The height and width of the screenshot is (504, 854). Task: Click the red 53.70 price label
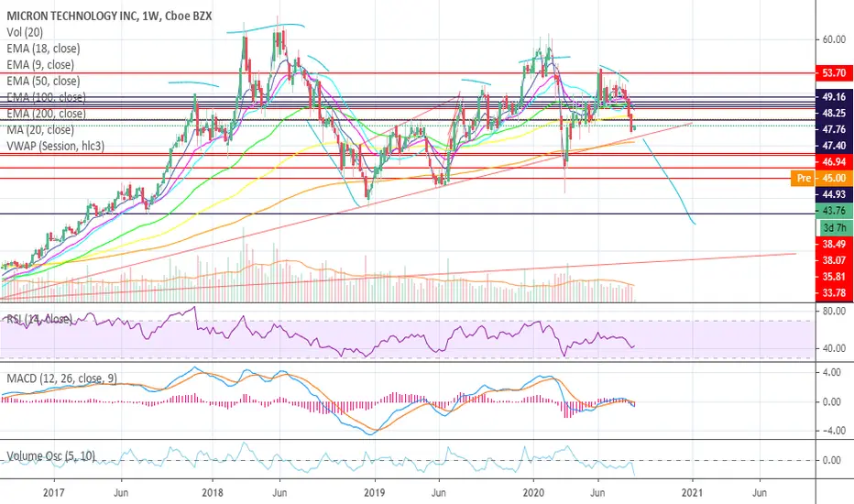834,73
